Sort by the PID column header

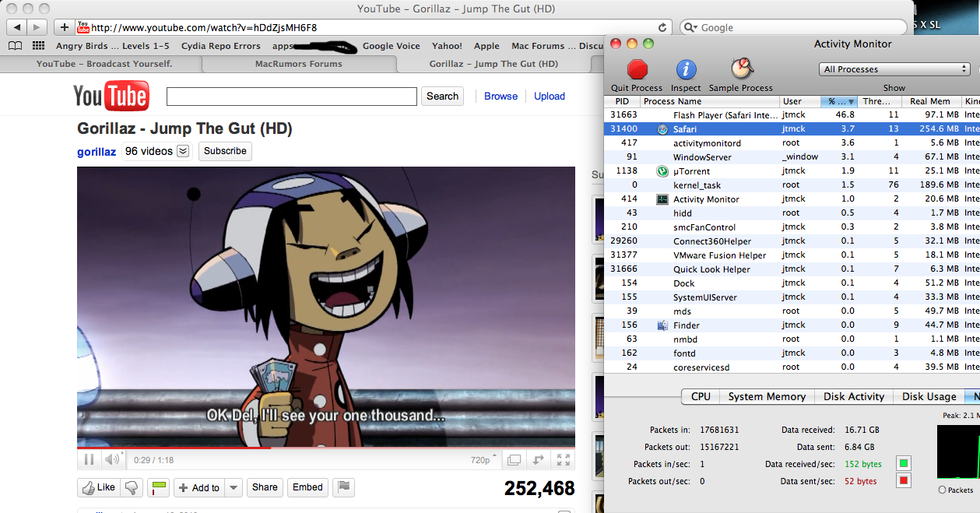622,101
